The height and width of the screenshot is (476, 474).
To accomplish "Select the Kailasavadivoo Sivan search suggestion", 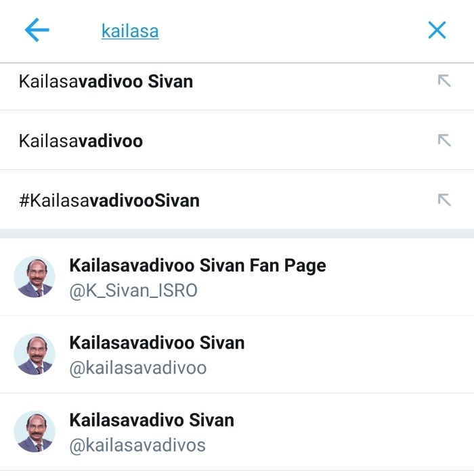I will click(x=106, y=81).
